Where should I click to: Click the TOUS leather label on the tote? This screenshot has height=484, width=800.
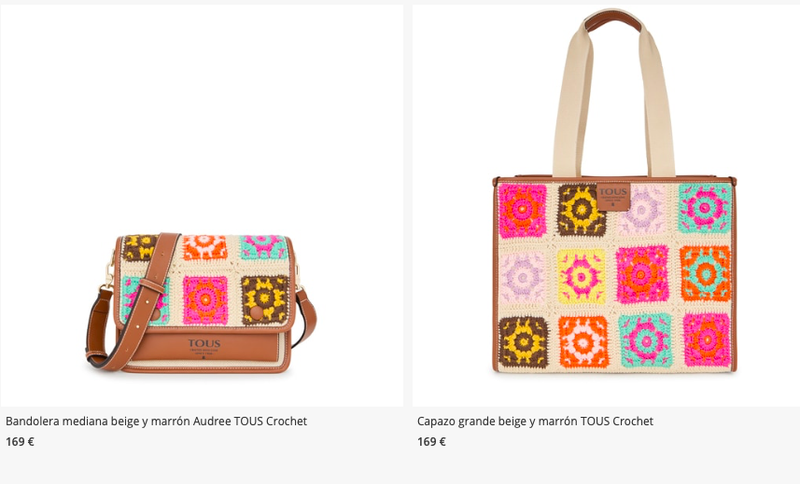click(x=613, y=196)
